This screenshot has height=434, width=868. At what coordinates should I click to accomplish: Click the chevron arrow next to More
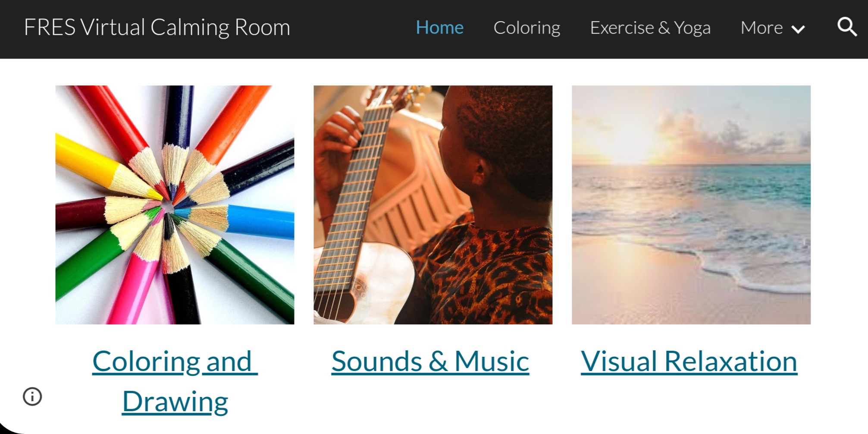click(798, 28)
